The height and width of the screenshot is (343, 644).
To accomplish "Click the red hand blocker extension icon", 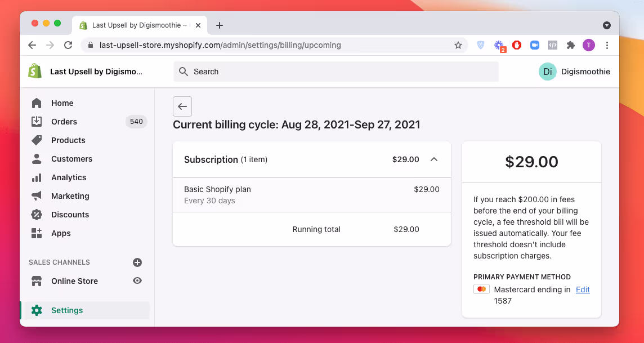I will [x=517, y=45].
